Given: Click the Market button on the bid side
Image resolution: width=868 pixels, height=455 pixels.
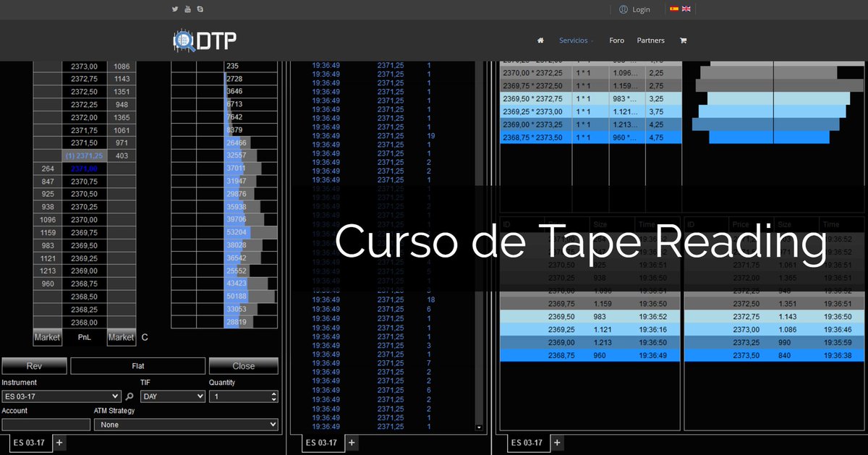Looking at the screenshot, I should pyautogui.click(x=48, y=337).
